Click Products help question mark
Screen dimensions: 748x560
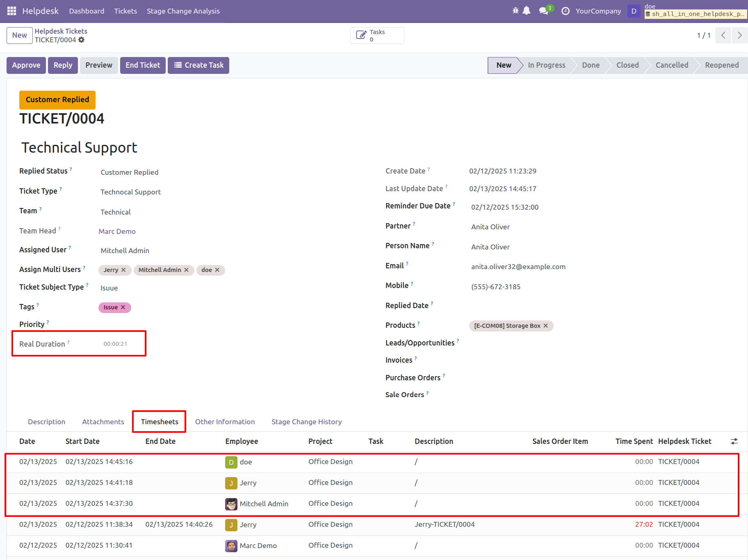(x=419, y=323)
